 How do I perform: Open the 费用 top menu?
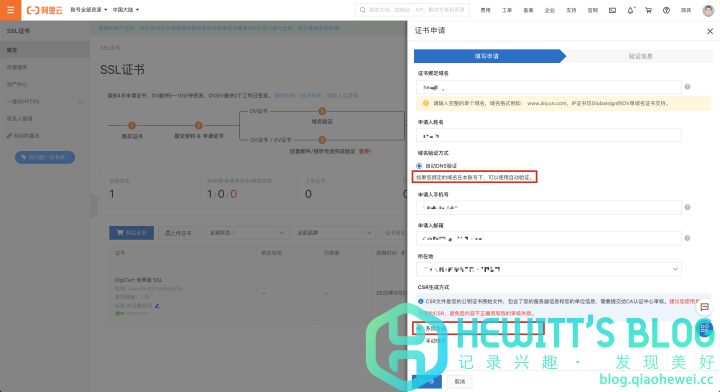click(485, 10)
